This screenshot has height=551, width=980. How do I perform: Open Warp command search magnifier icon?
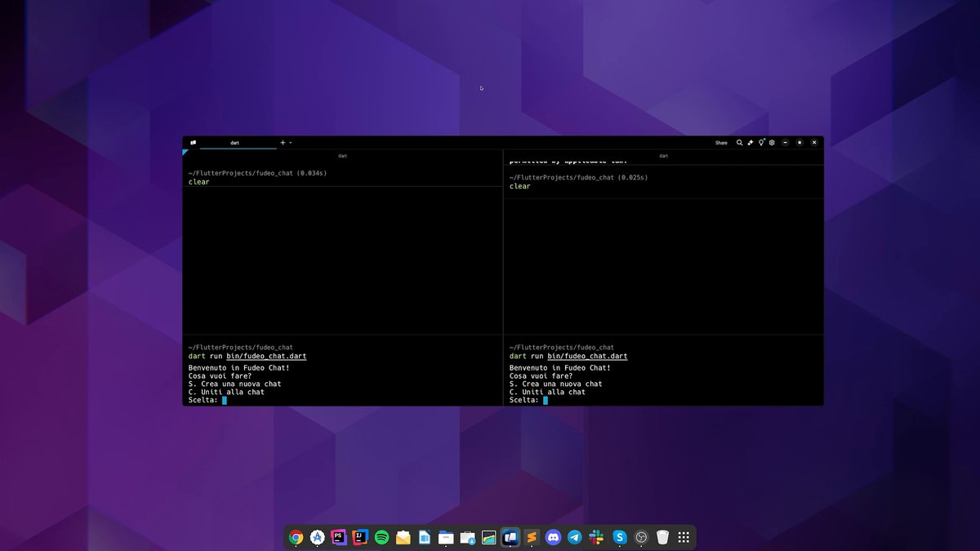740,143
